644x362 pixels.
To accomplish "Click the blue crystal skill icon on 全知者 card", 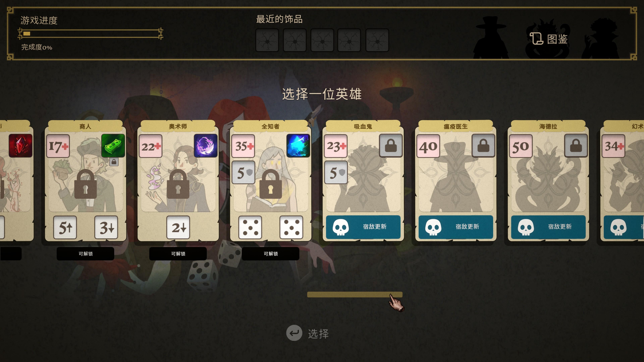I will (298, 146).
